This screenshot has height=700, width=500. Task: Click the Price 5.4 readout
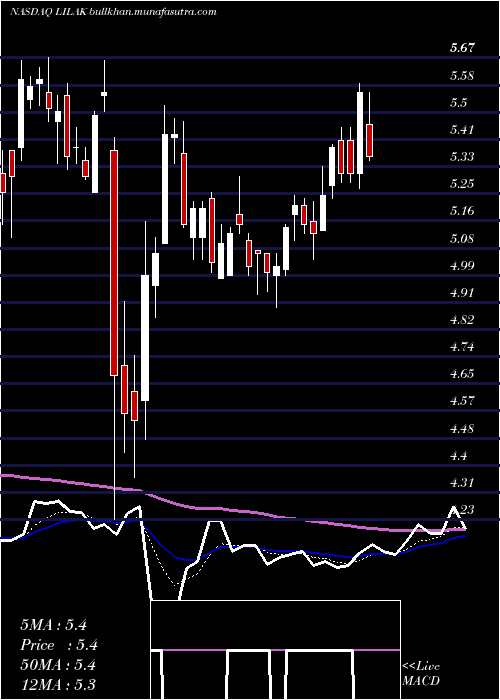tap(59, 645)
